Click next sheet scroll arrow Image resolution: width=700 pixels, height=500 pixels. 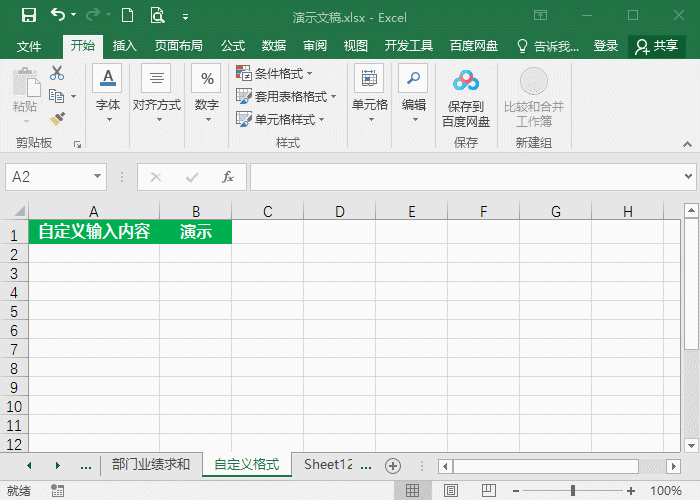point(58,466)
